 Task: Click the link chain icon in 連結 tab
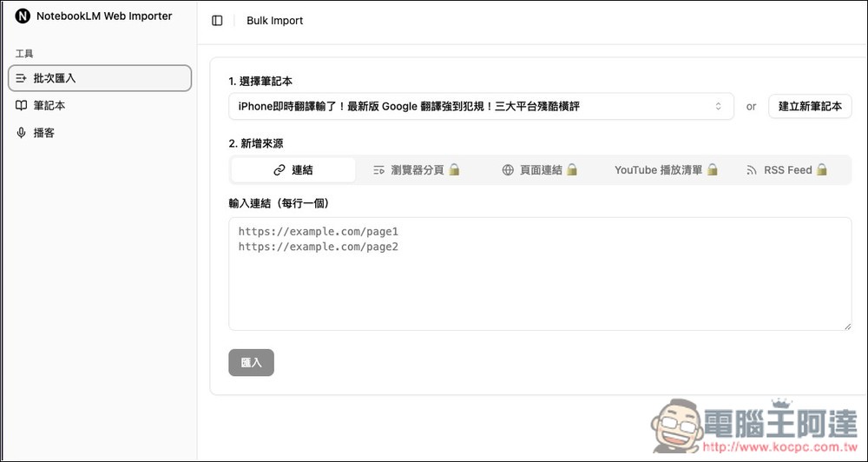pyautogui.click(x=279, y=170)
